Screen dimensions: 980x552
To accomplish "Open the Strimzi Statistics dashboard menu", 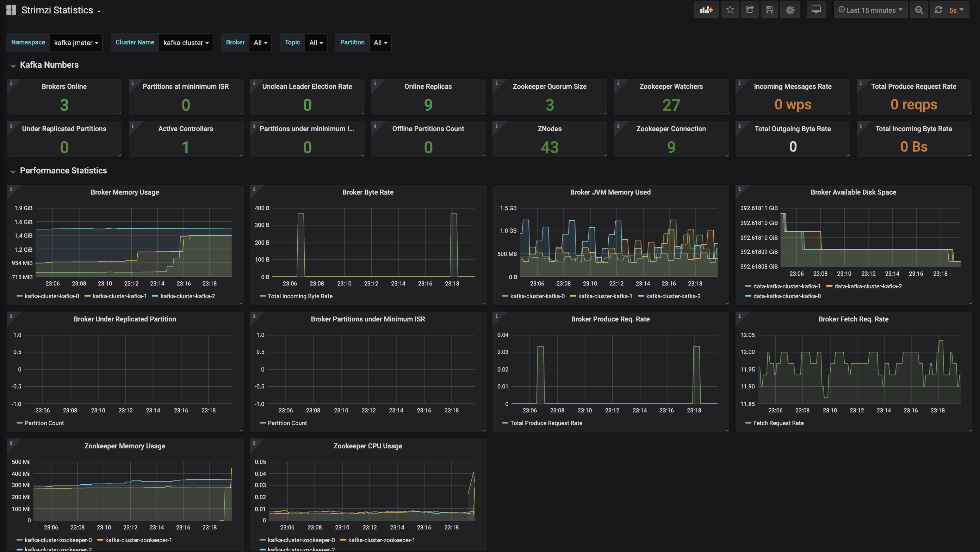I will 61,10.
